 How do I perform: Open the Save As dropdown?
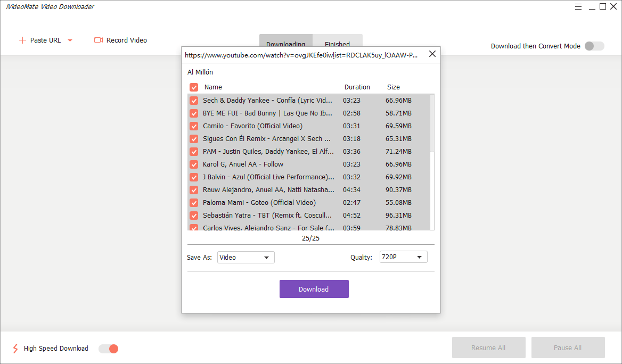(x=245, y=257)
